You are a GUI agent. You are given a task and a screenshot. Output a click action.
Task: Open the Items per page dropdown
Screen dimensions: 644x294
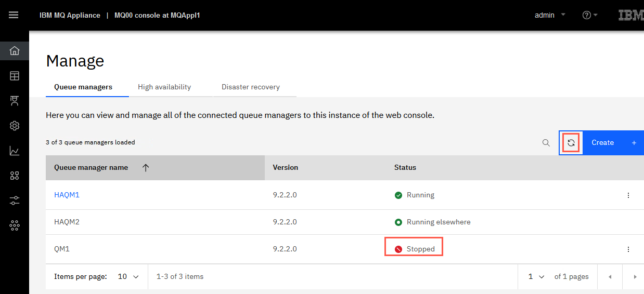(x=129, y=276)
